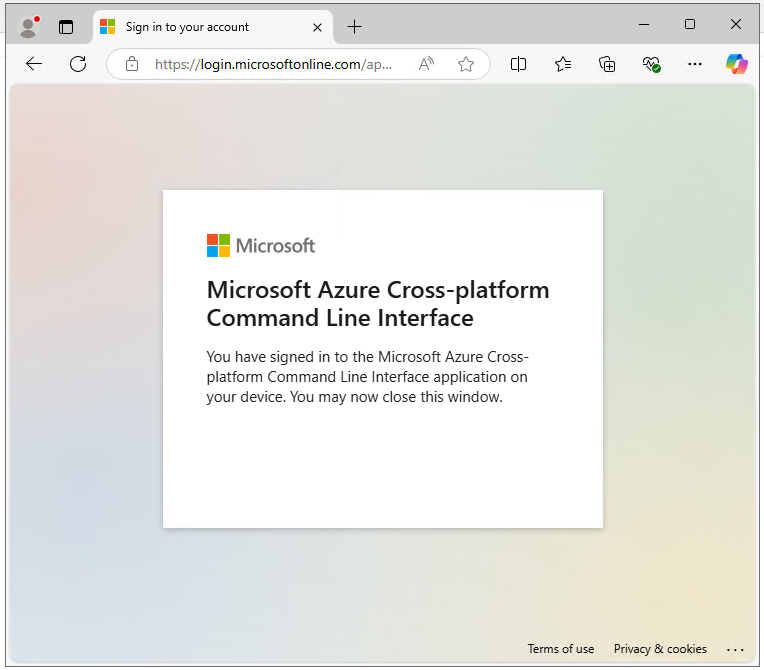Close the 'Sign in to your account' tab
This screenshot has height=670, width=764.
coord(317,27)
